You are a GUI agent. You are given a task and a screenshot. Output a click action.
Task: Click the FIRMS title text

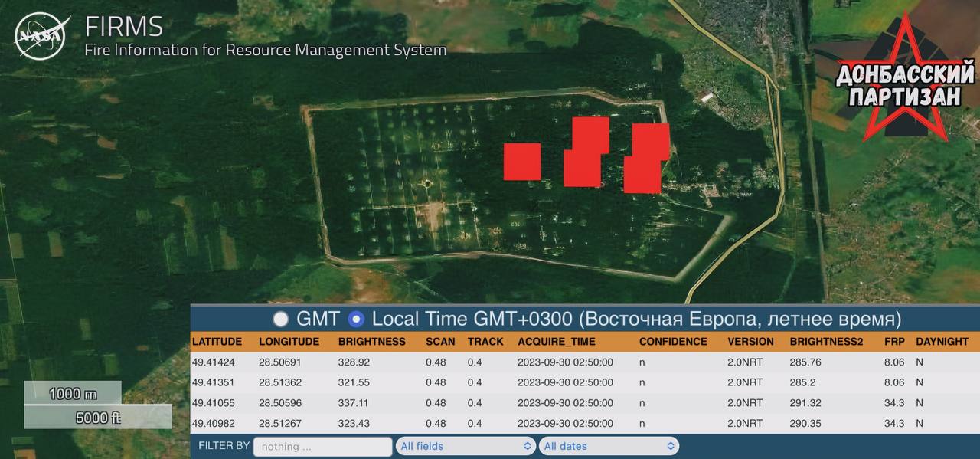[x=124, y=27]
